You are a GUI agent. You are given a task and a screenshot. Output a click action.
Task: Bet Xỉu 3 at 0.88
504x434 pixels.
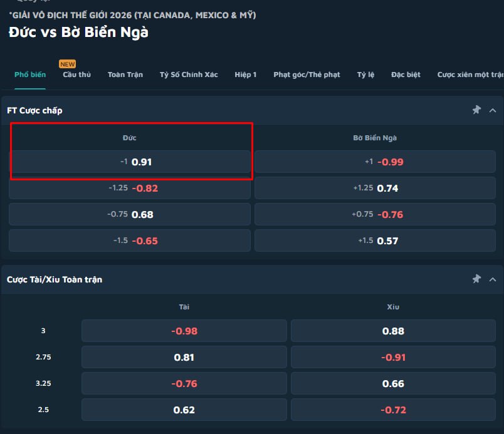point(393,331)
